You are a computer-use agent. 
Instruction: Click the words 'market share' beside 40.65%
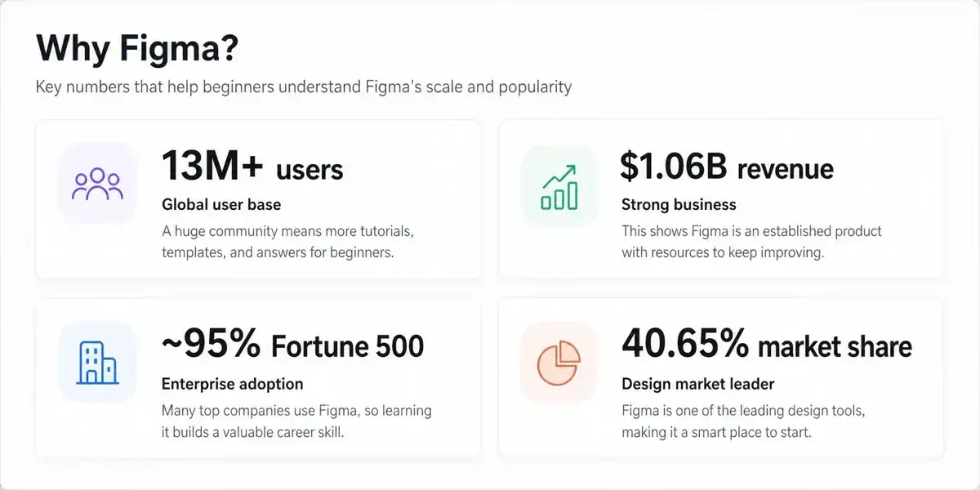[835, 346]
